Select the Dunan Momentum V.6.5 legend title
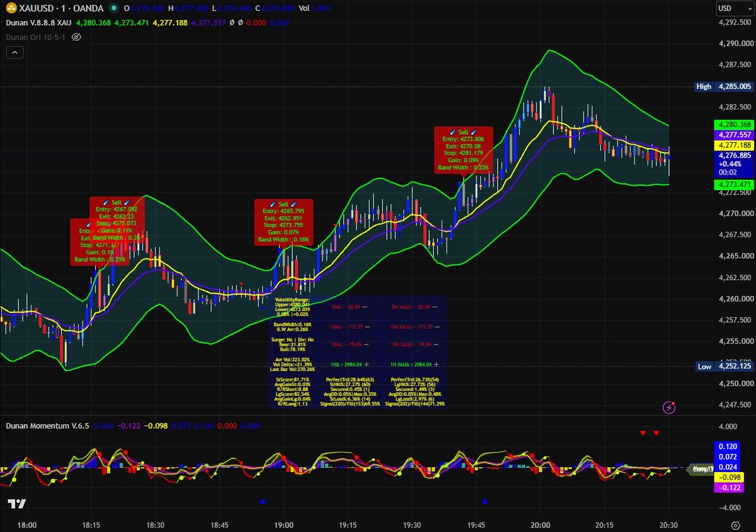756x532 pixels. [47, 426]
